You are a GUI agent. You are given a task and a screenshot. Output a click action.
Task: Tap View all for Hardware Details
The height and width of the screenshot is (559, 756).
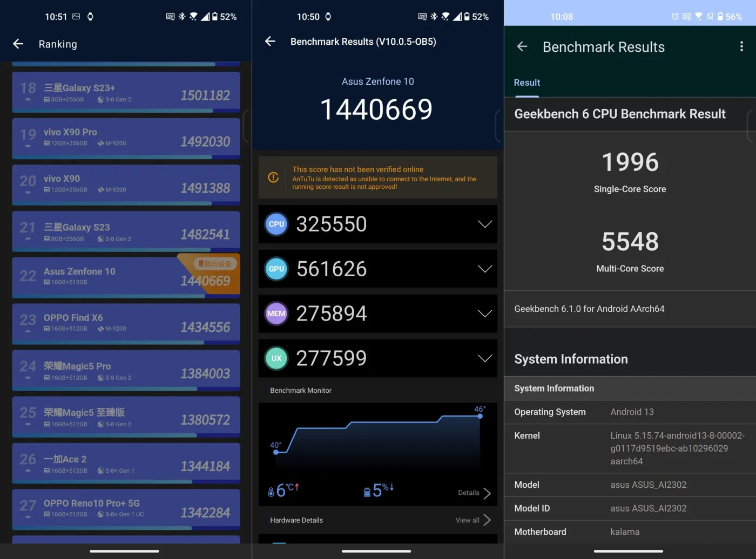(x=473, y=520)
